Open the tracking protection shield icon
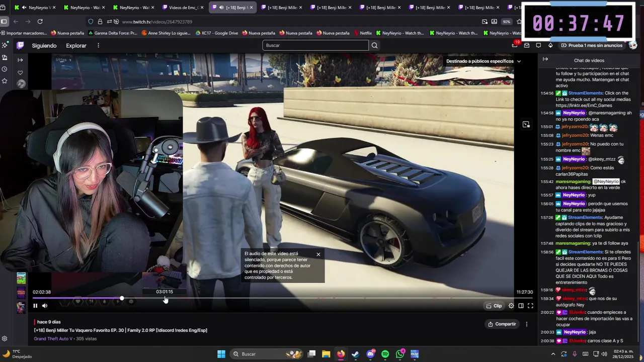The width and height of the screenshot is (644, 362). pyautogui.click(x=91, y=22)
